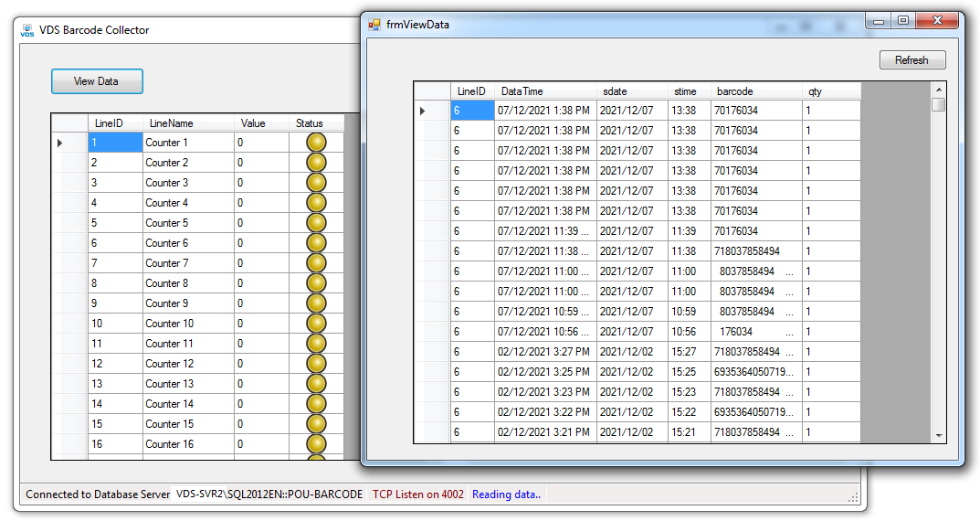Click the scroll up arrow in frmViewData grid
980x521 pixels.
click(938, 90)
